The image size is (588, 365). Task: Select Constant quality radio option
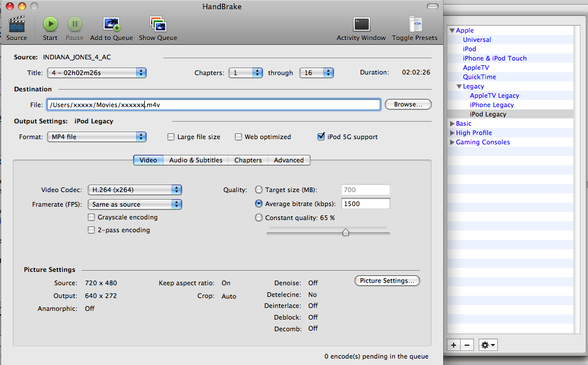[x=259, y=218]
